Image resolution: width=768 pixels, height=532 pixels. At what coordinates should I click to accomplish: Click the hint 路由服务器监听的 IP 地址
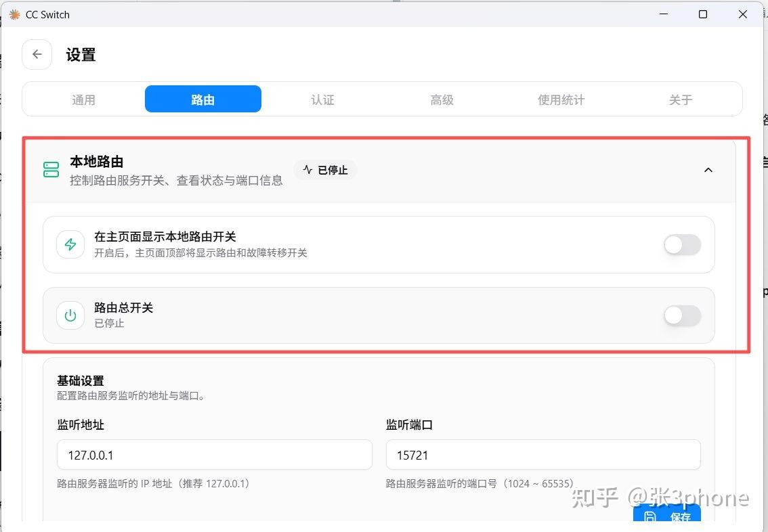coord(153,483)
